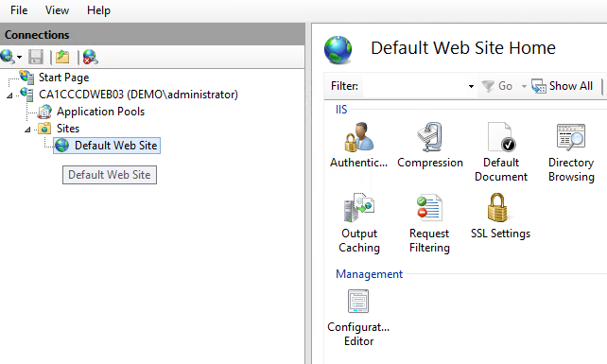607x364 pixels.
Task: Open the Output Caching feature icon
Action: click(x=359, y=208)
